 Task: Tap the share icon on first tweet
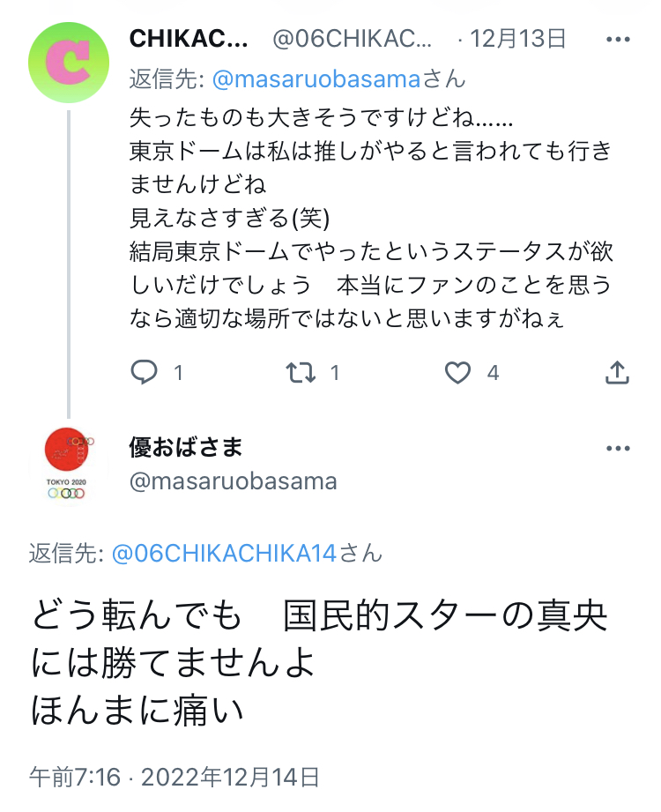click(x=617, y=373)
